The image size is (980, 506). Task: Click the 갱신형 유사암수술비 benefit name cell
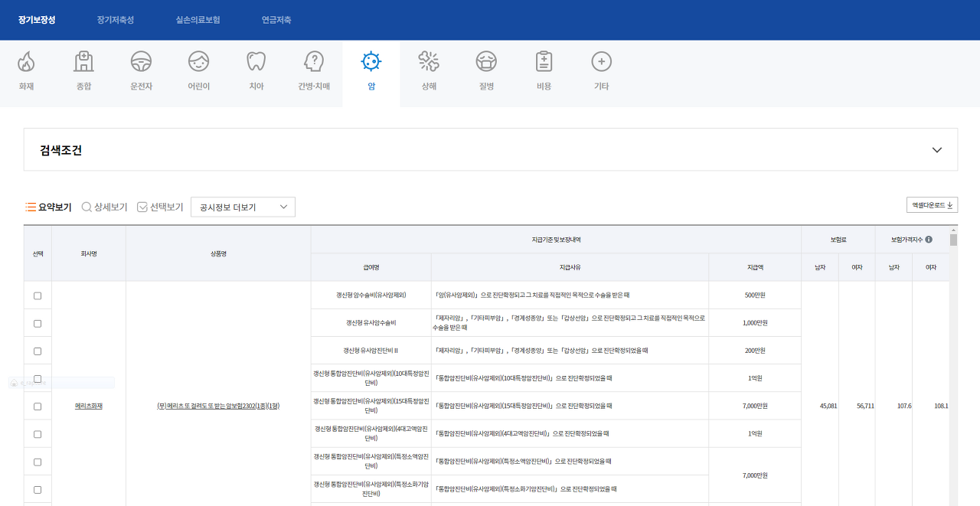pos(371,322)
